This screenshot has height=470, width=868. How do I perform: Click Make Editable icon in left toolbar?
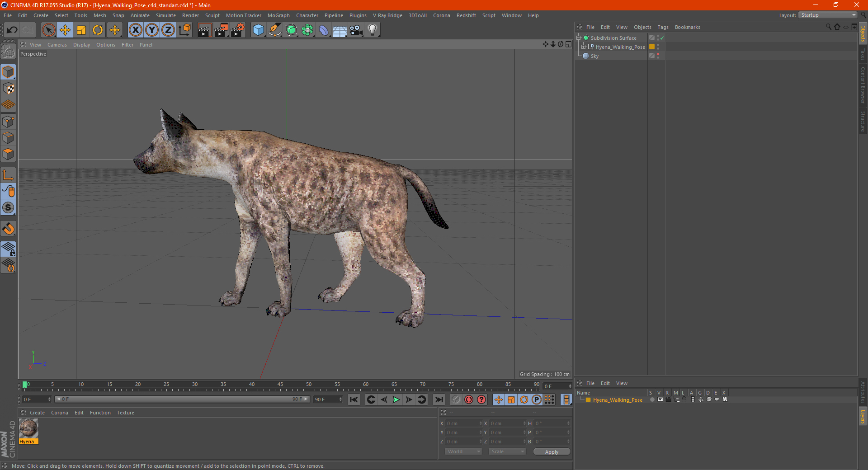(x=8, y=52)
